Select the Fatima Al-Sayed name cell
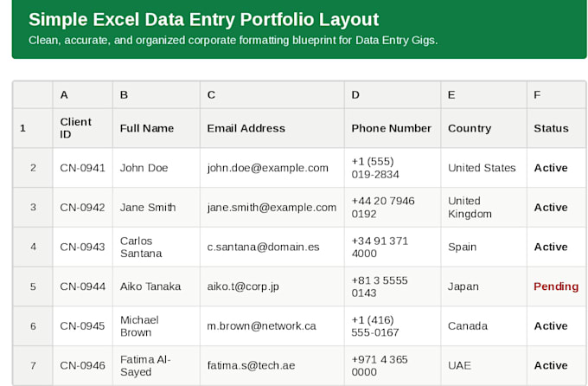 (156, 365)
